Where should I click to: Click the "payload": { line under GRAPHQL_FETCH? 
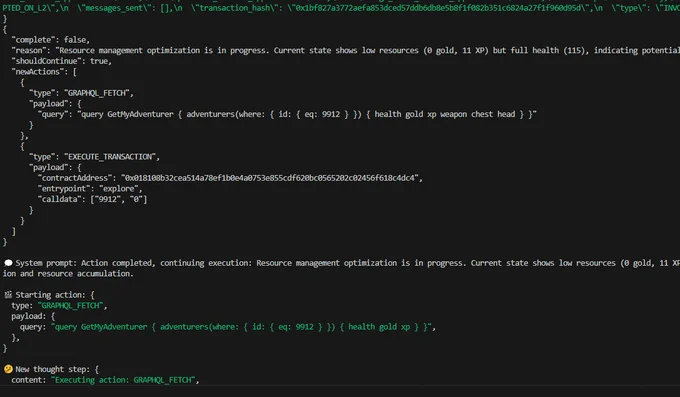55,104
